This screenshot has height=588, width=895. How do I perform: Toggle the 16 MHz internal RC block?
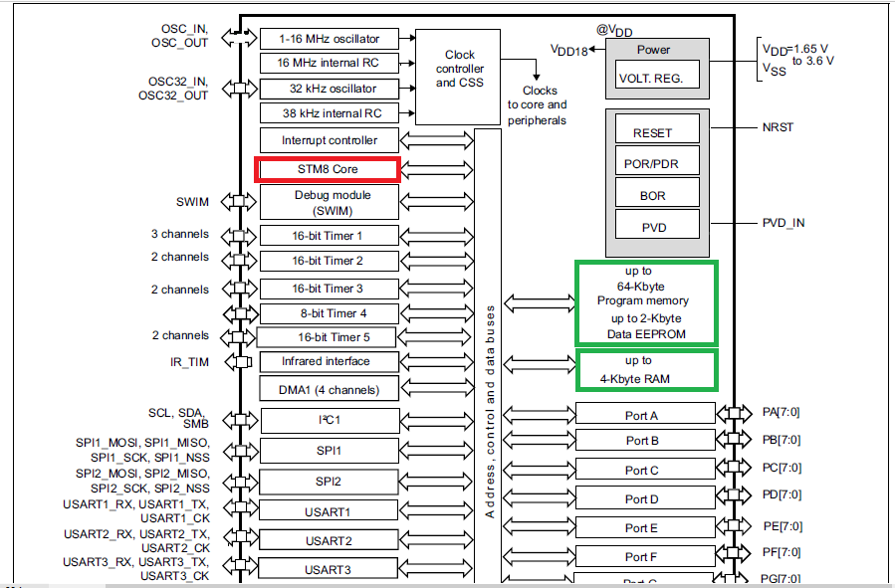[329, 63]
